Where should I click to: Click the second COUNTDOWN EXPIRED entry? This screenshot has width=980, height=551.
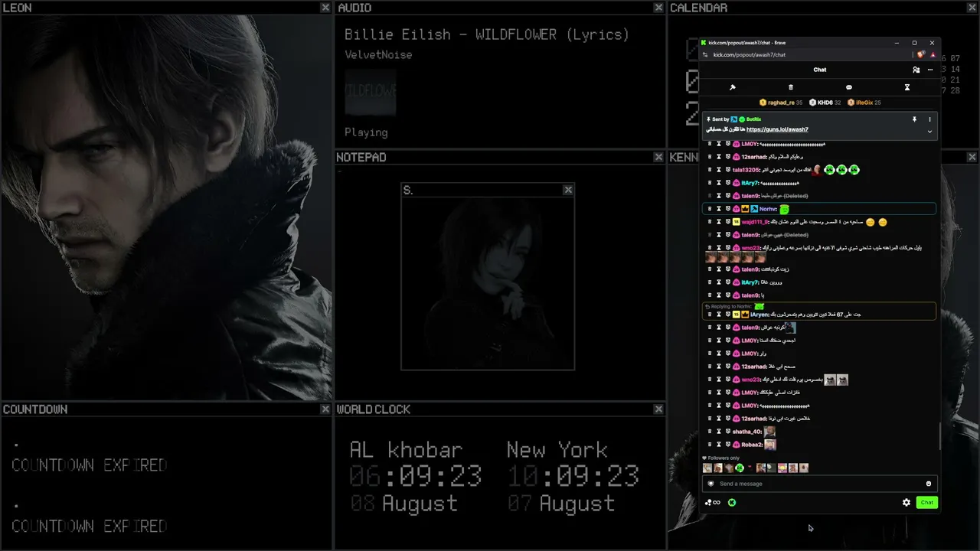click(x=89, y=527)
